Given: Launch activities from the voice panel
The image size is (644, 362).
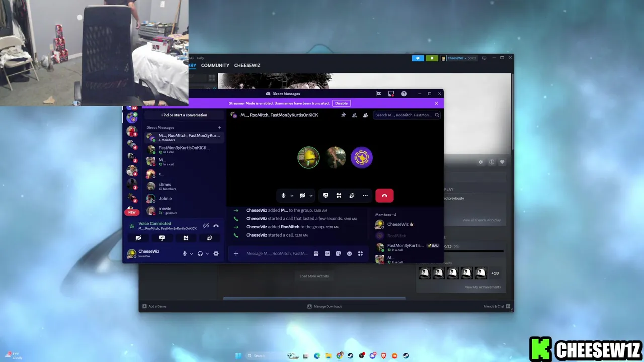Looking at the screenshot, I should [186, 238].
